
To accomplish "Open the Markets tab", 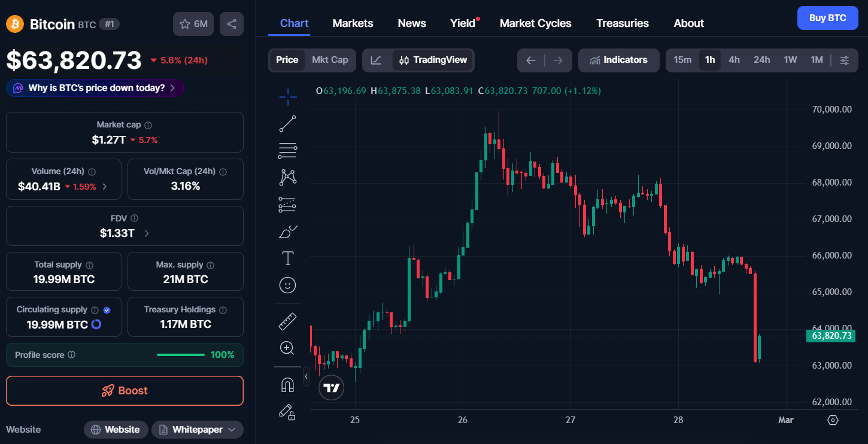I will coord(353,23).
